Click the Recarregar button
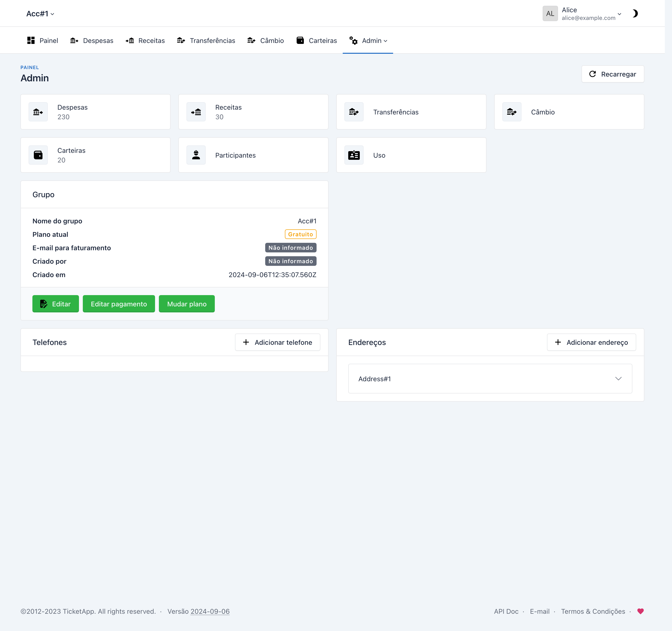 tap(612, 74)
